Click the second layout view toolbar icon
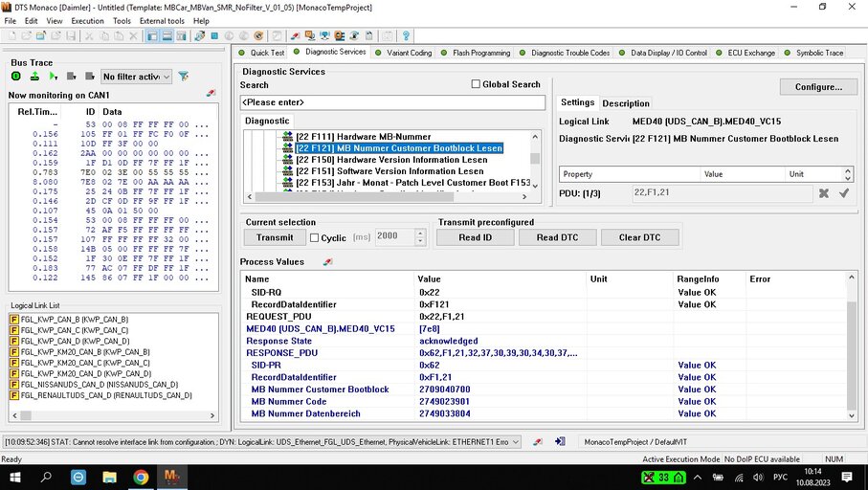This screenshot has width=868, height=490. point(167,36)
